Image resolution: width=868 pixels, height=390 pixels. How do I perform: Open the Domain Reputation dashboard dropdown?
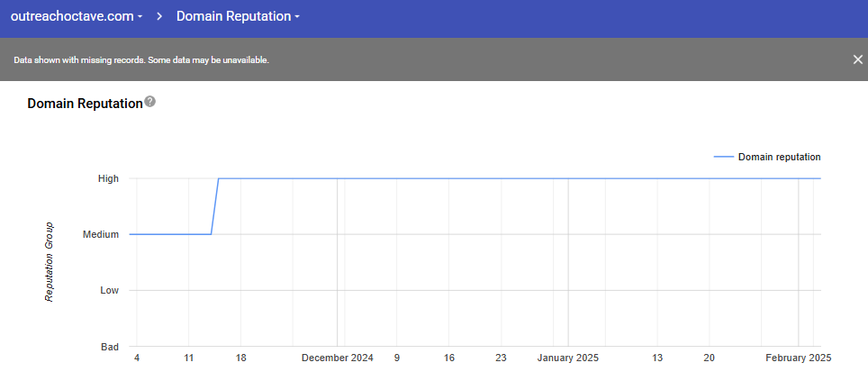click(x=238, y=16)
